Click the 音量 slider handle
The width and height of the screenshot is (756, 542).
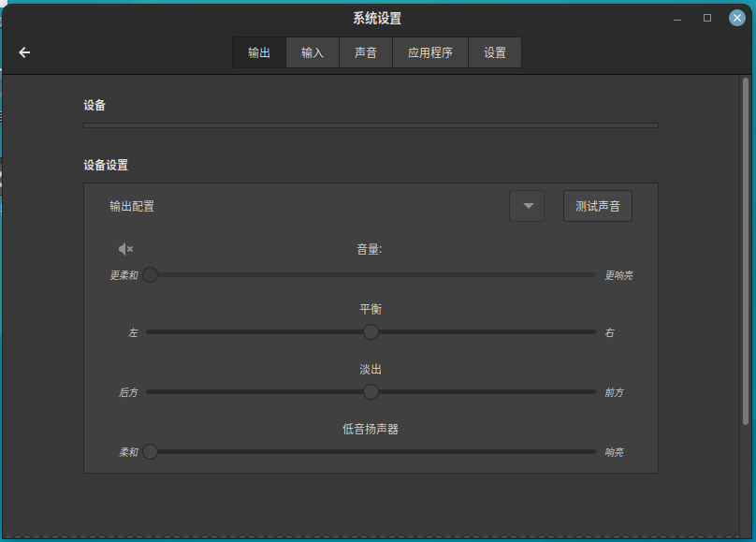coord(150,275)
